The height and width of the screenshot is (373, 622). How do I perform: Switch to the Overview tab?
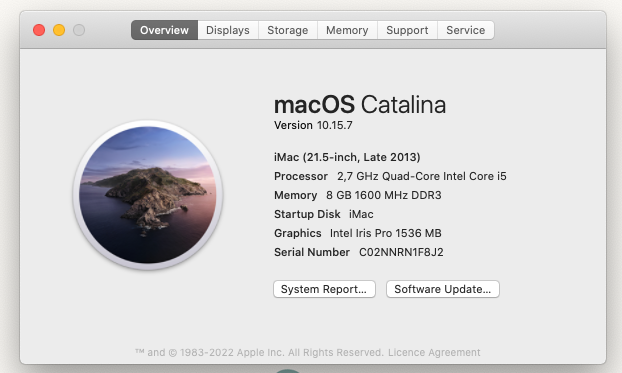coord(164,30)
